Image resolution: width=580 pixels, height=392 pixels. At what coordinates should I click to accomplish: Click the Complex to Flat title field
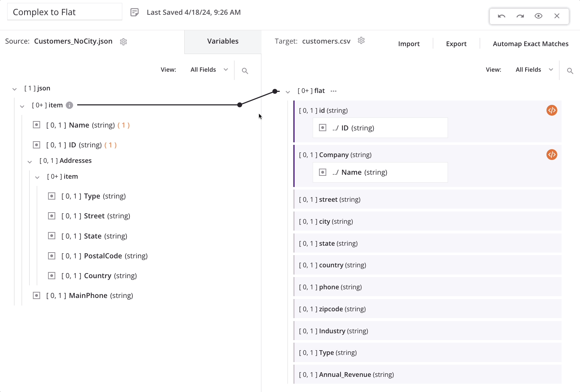click(x=64, y=12)
